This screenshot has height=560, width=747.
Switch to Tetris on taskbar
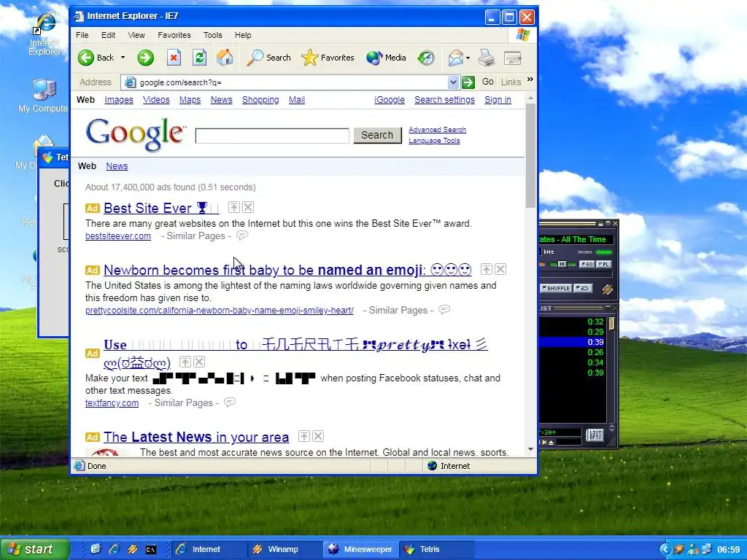tap(436, 549)
